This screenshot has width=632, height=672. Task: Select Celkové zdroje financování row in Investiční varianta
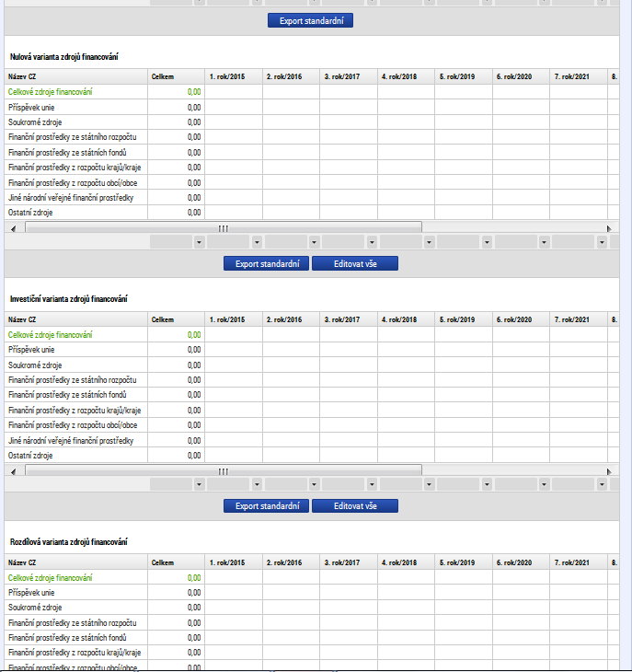(x=312, y=335)
